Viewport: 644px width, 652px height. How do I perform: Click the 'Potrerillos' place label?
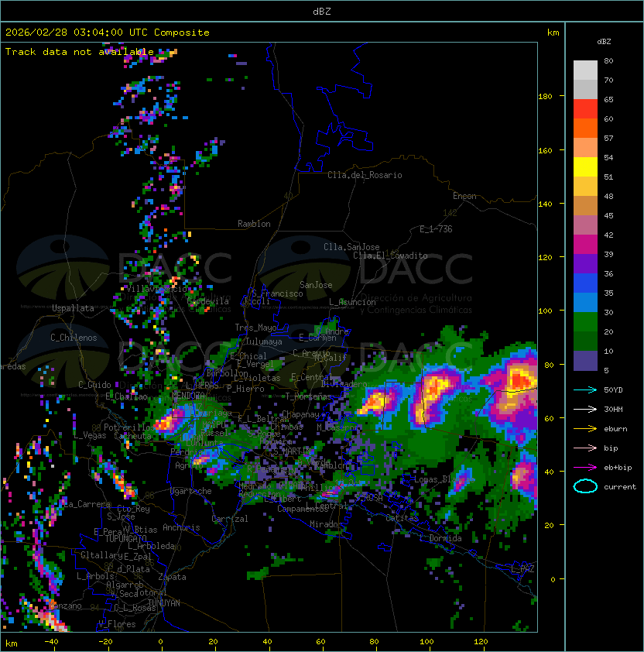[x=130, y=427]
